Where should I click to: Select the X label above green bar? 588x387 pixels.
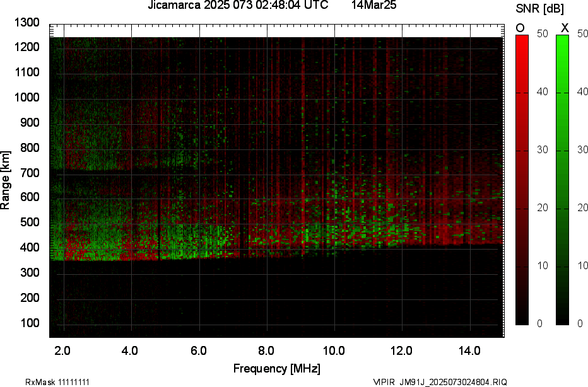(565, 27)
